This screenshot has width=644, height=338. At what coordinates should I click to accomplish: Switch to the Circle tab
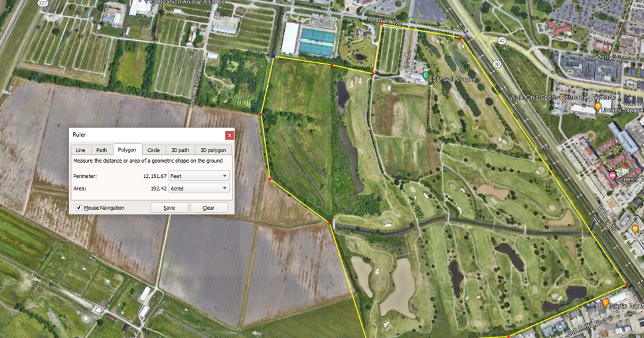click(x=153, y=150)
